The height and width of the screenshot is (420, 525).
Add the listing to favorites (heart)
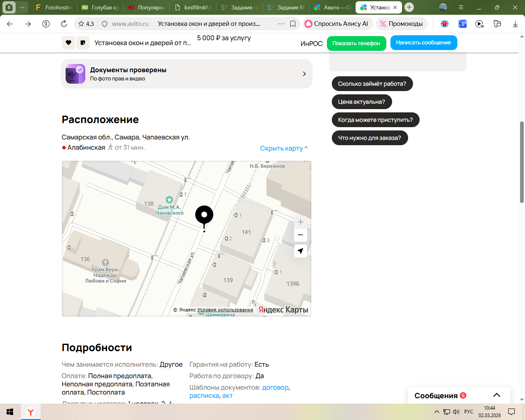68,43
